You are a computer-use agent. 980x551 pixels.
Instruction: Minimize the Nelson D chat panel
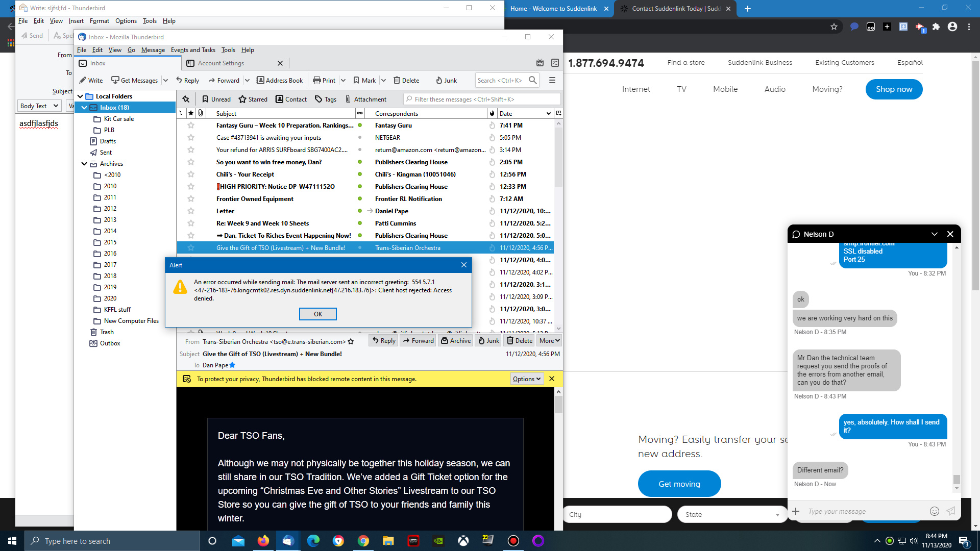point(935,234)
